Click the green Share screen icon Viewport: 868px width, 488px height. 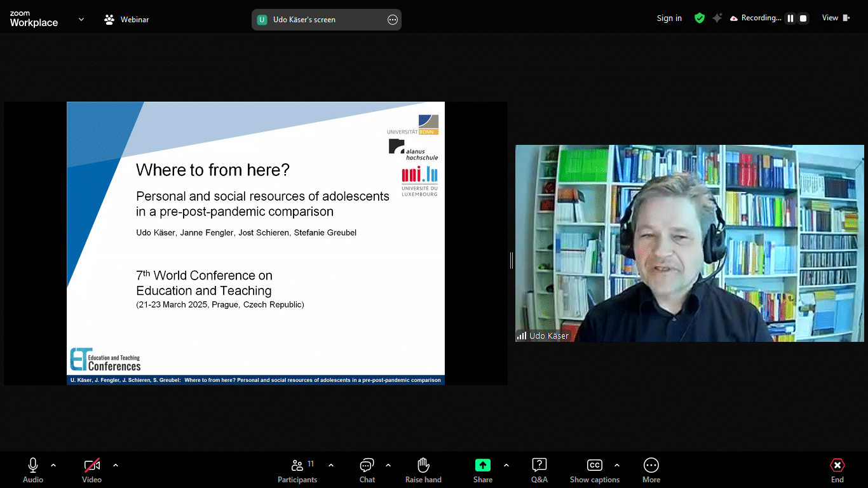tap(482, 465)
